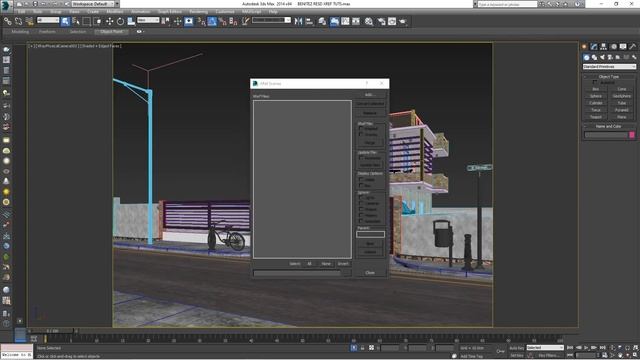Click the Align tool icon
The width and height of the screenshot is (640, 360).
pyautogui.click(x=309, y=21)
